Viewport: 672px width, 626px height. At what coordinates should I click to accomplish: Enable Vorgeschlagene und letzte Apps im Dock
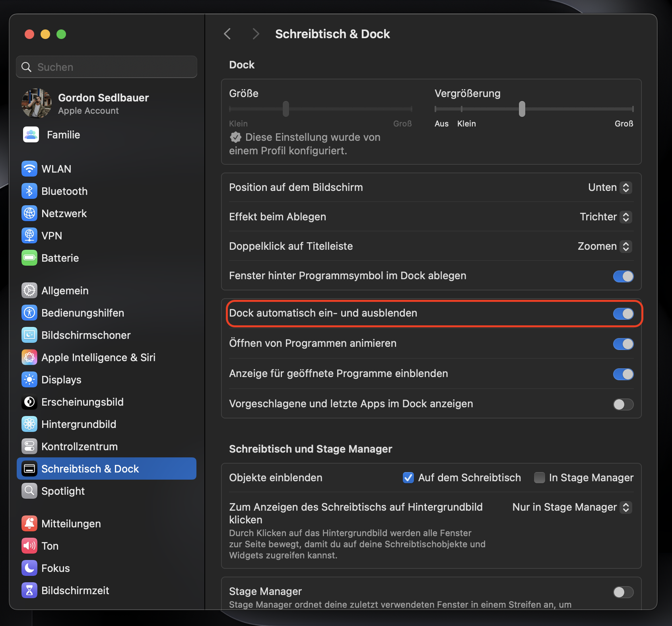coord(623,404)
